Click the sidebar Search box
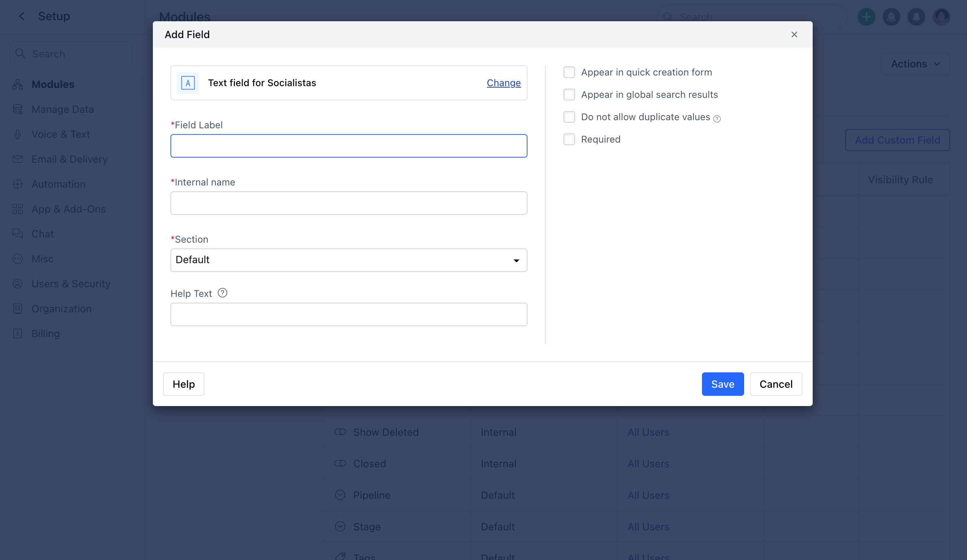The height and width of the screenshot is (560, 967). pos(71,54)
